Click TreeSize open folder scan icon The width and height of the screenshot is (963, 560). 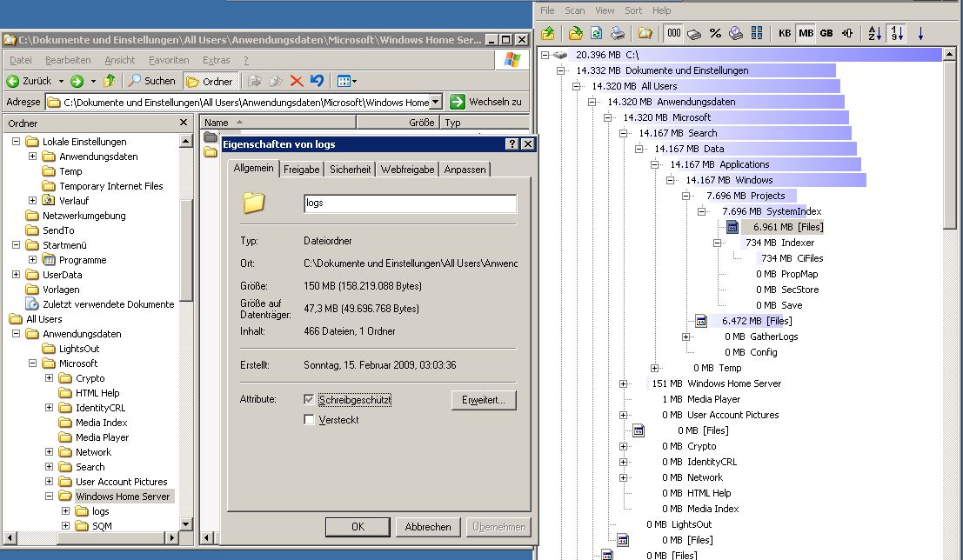(576, 33)
